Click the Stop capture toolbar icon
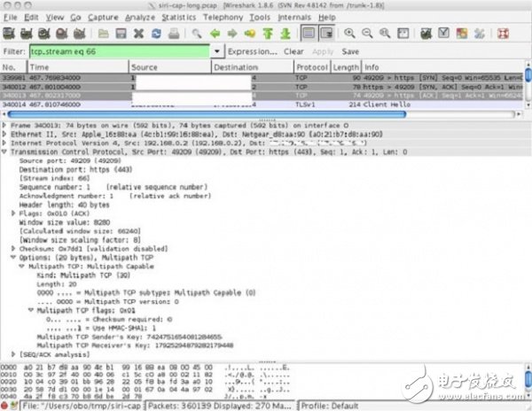 pyautogui.click(x=59, y=34)
